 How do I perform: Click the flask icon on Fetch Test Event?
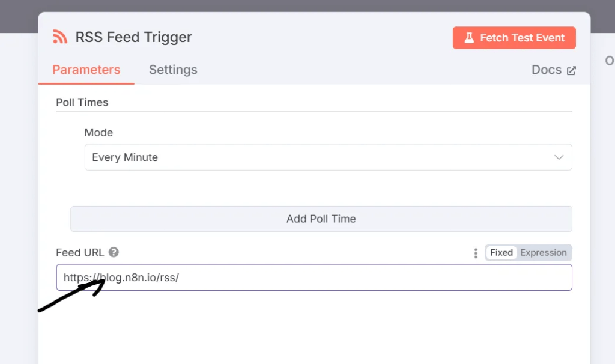pyautogui.click(x=468, y=38)
